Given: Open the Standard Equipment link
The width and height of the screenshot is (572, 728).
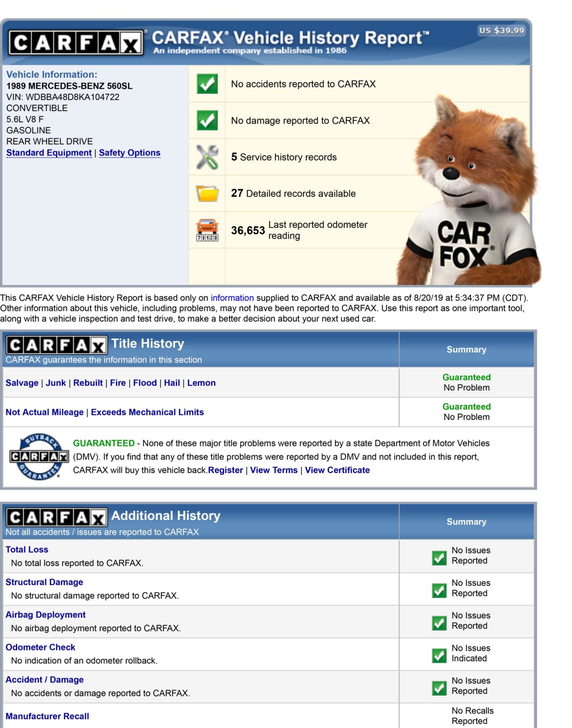Looking at the screenshot, I should coord(49,153).
